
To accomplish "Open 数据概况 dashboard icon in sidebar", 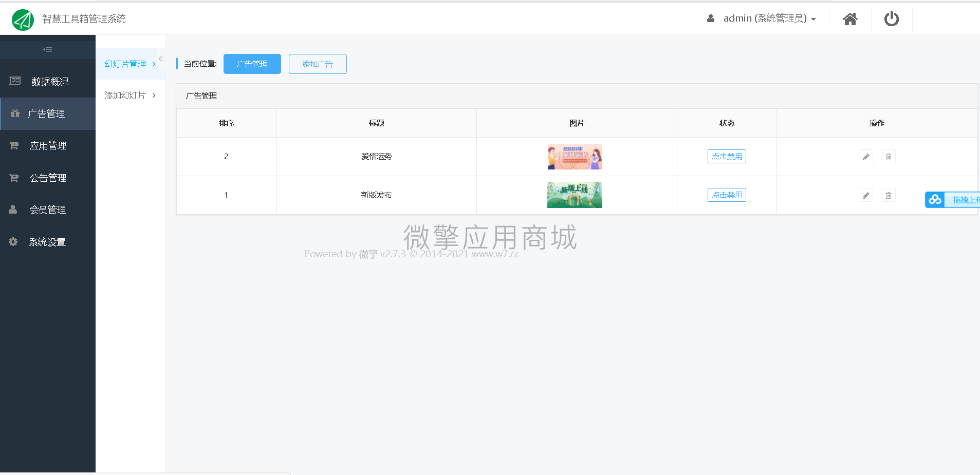I will pyautogui.click(x=14, y=81).
